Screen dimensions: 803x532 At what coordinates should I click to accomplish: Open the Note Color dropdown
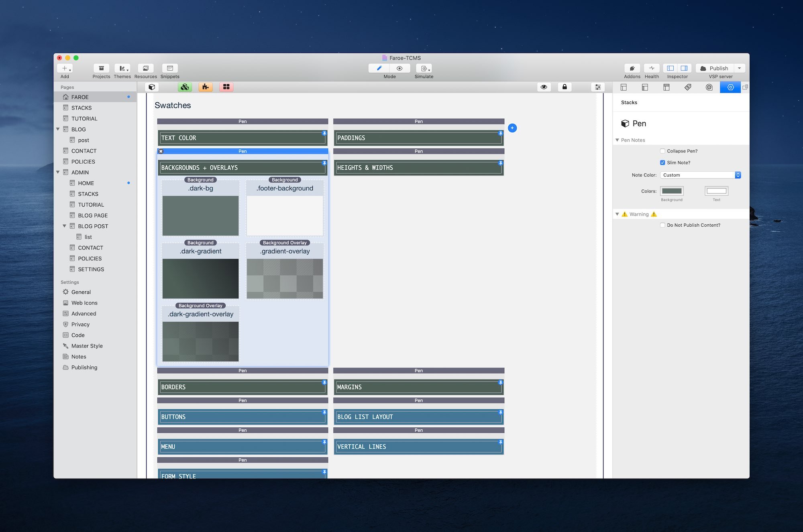(x=700, y=175)
